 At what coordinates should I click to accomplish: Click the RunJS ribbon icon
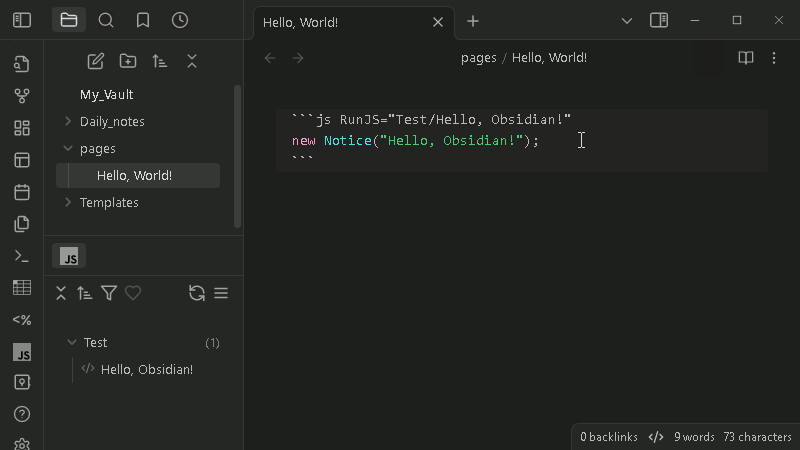point(21,352)
